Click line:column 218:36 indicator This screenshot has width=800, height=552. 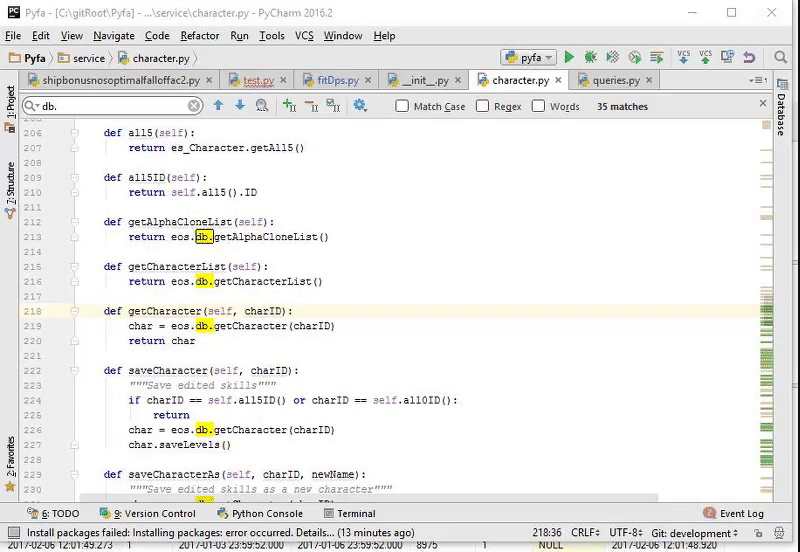point(547,533)
